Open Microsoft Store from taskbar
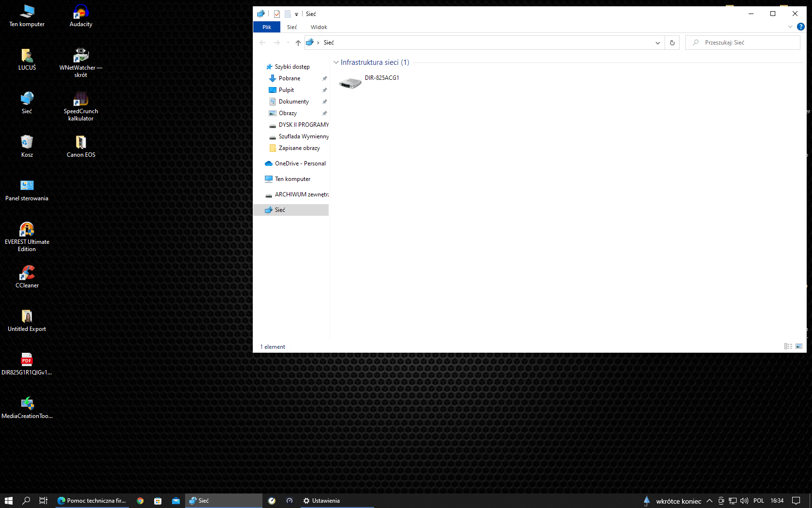This screenshot has height=508, width=812. tap(158, 501)
